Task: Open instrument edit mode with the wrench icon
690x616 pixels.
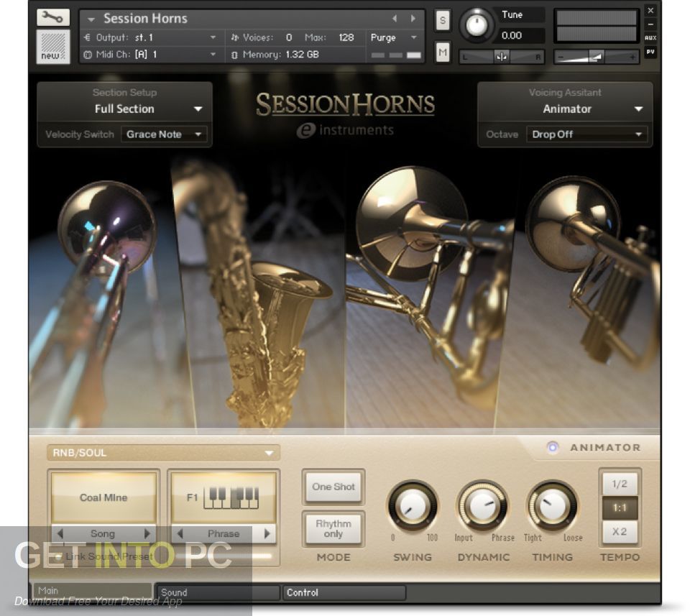Action: coord(52,17)
